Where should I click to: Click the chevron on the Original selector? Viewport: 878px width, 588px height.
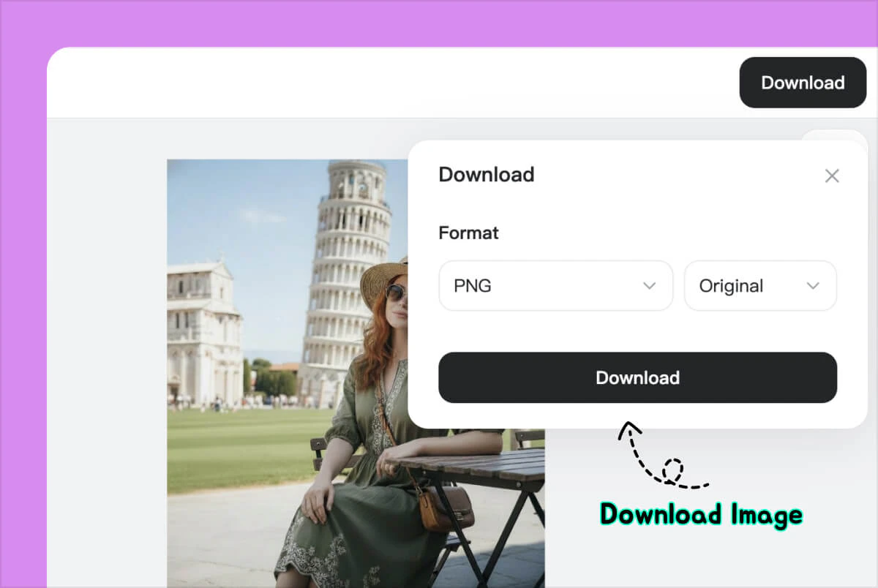click(812, 286)
